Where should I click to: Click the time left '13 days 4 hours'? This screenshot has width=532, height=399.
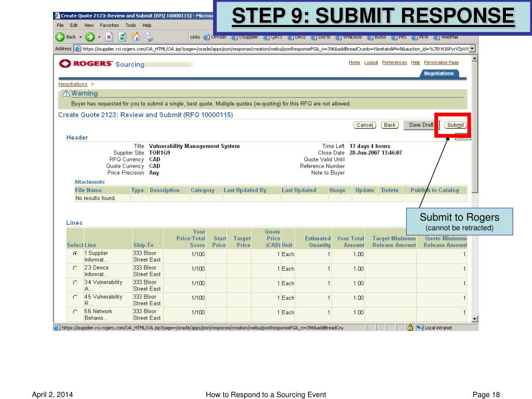click(x=370, y=146)
